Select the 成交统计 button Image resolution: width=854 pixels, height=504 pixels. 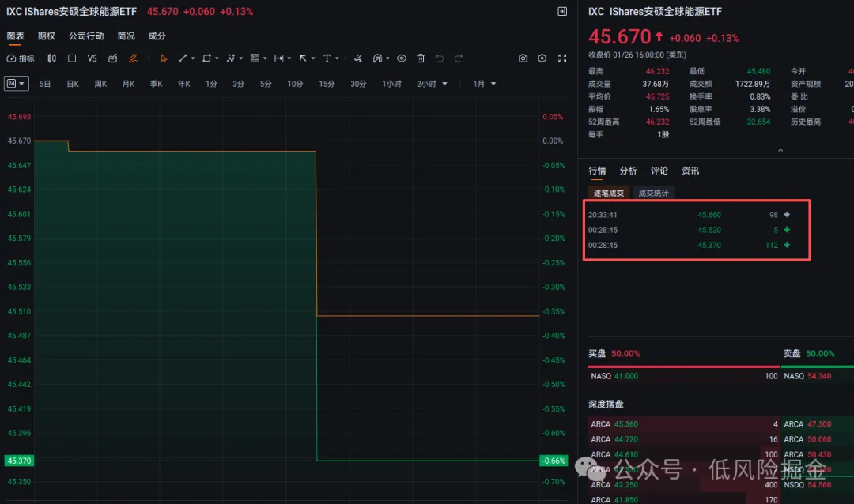(653, 193)
